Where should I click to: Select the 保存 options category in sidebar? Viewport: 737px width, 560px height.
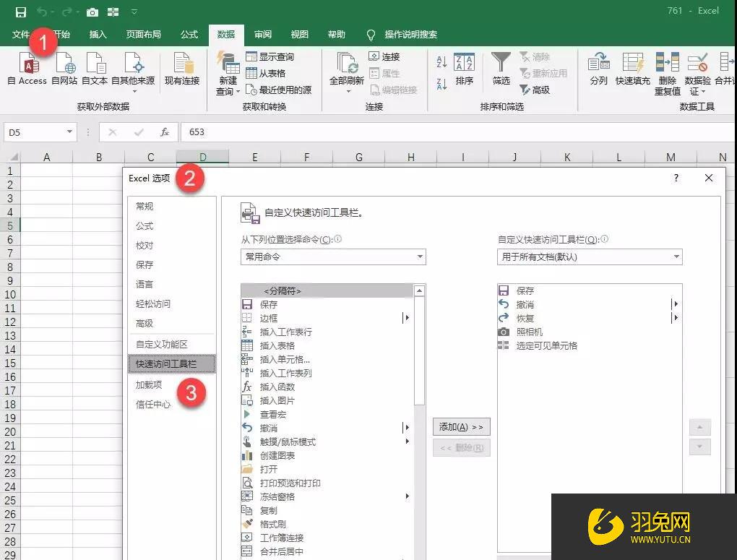[x=145, y=264]
